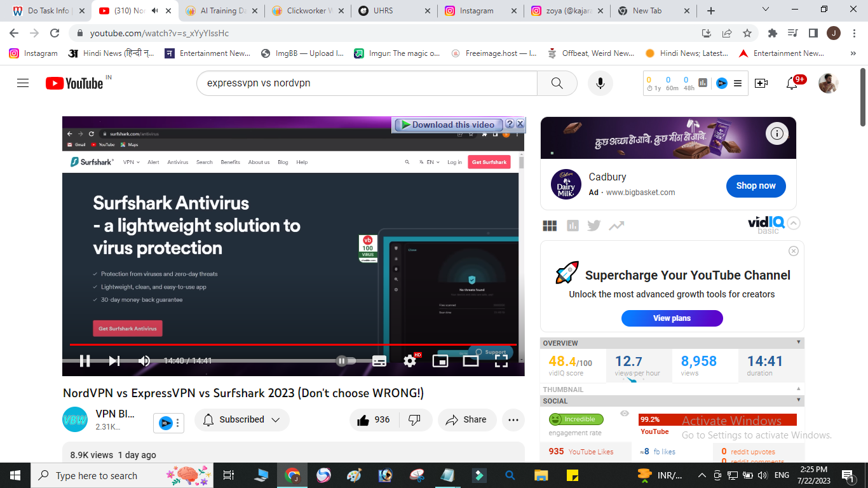The height and width of the screenshot is (488, 868).
Task: Click the blue vidIQ logo in header
Action: tap(721, 83)
